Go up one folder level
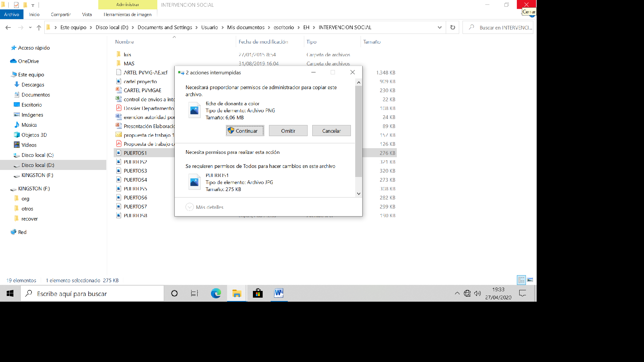The width and height of the screenshot is (644, 362). [39, 27]
